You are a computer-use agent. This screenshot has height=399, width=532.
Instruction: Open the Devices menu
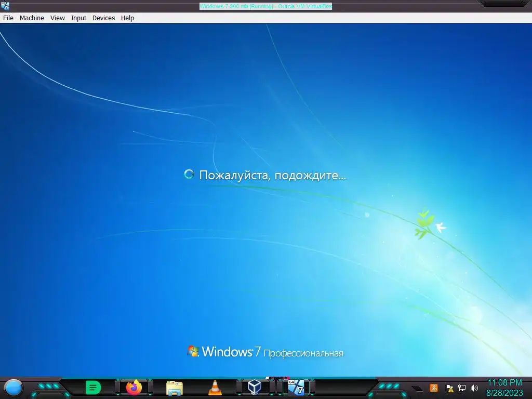[103, 18]
